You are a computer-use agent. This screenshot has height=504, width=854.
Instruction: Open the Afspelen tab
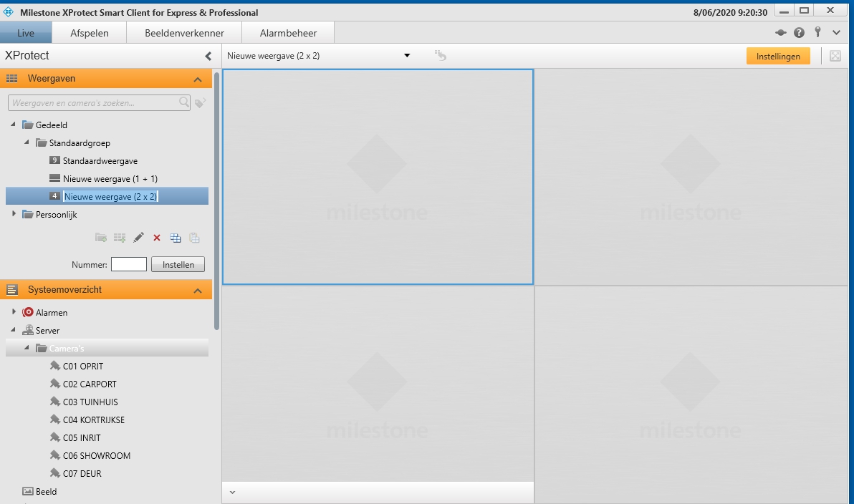pyautogui.click(x=90, y=33)
